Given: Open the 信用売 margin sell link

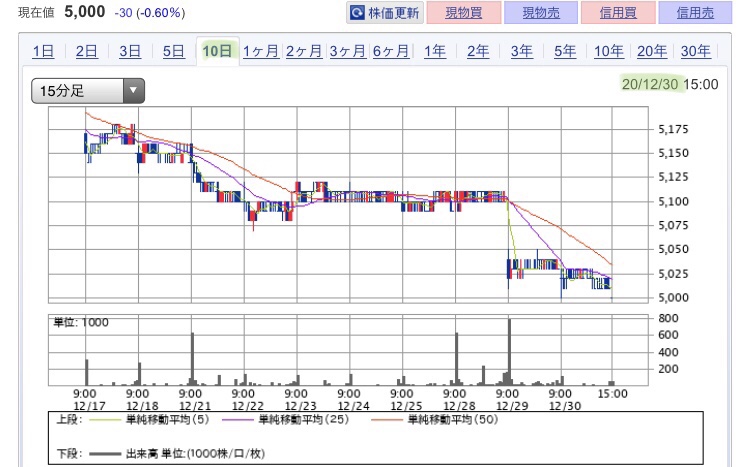Looking at the screenshot, I should (695, 13).
